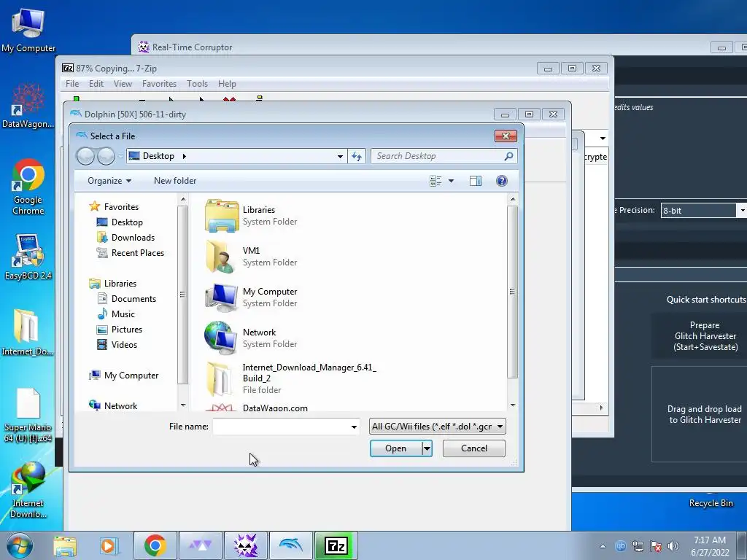Open the Favorites menu in 7-Zip

point(159,84)
